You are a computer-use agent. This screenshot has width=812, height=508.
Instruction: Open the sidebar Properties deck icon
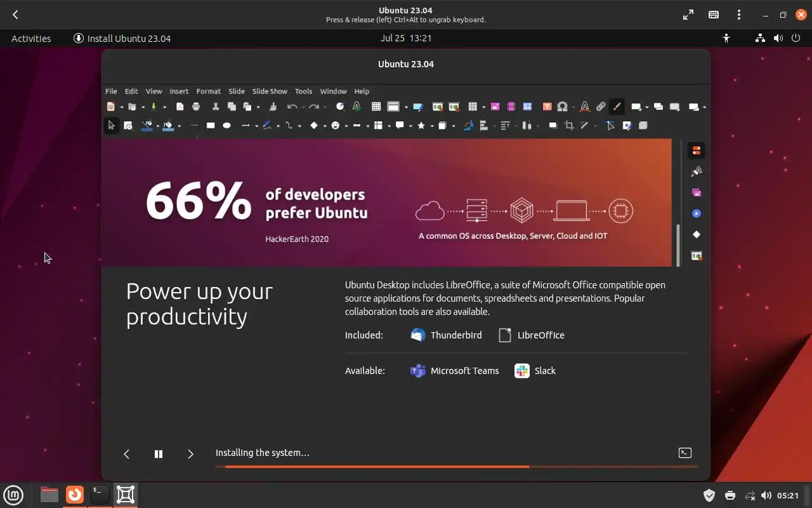click(x=697, y=150)
